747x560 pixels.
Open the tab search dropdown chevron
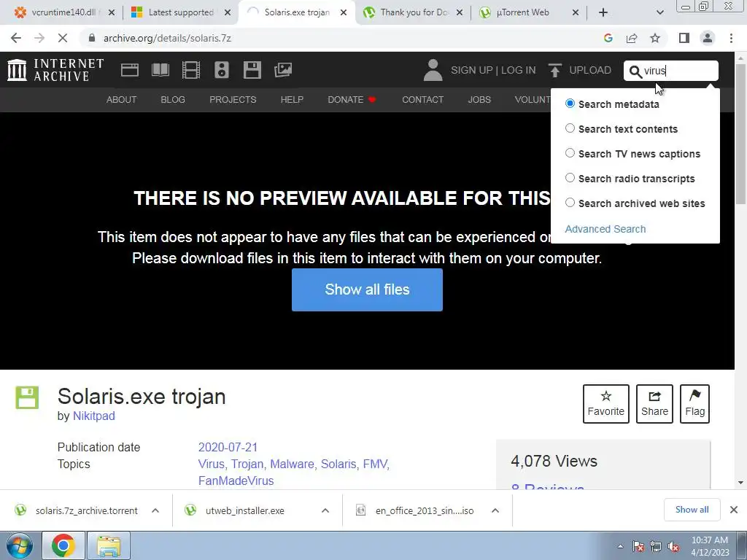659,12
